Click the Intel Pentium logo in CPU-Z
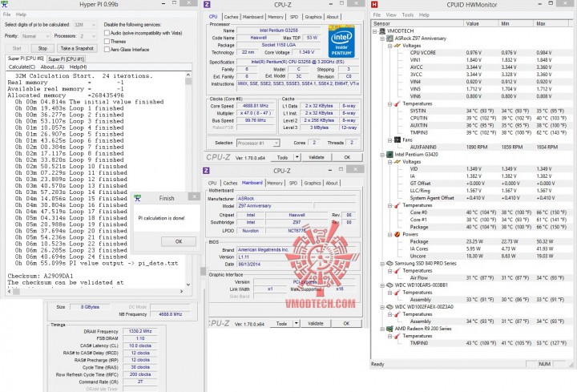The width and height of the screenshot is (577, 392). 341,41
